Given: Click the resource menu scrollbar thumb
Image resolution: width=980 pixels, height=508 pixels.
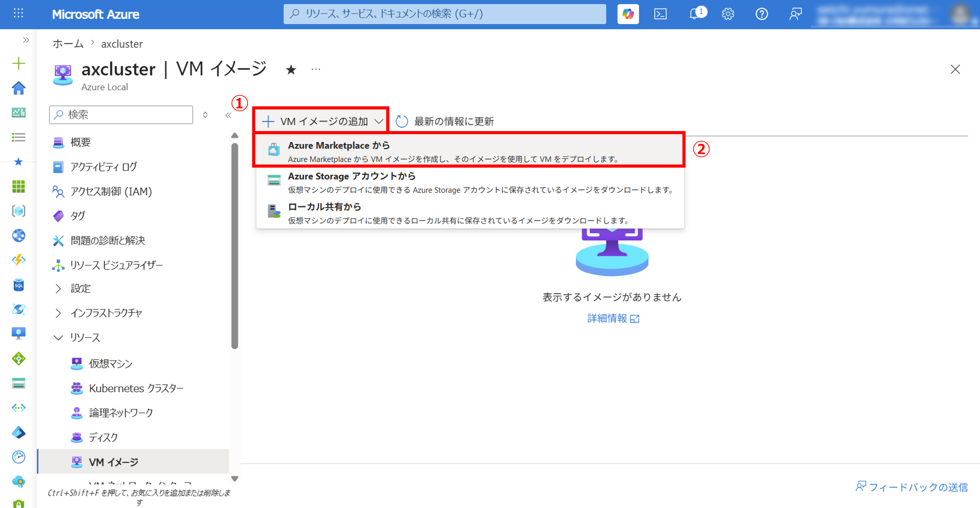Looking at the screenshot, I should 235,246.
